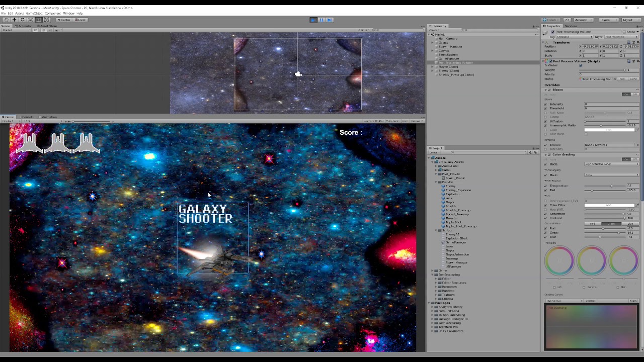The width and height of the screenshot is (644, 362).
Task: Switch to the Asset Store tab
Action: pyautogui.click(x=47, y=26)
